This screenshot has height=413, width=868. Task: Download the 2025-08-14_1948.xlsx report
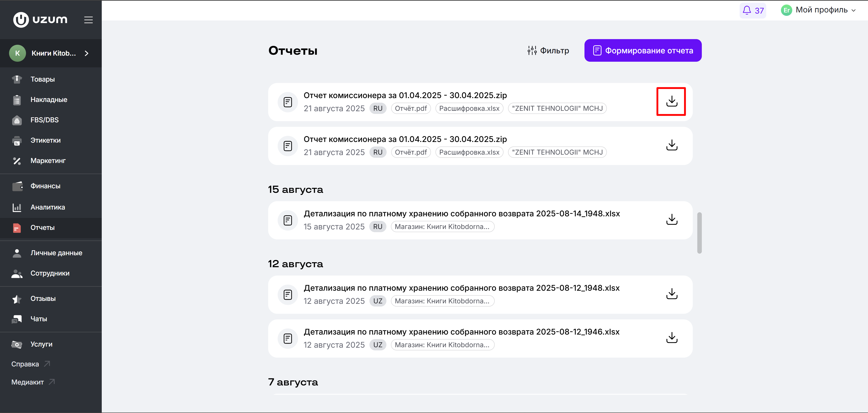(672, 220)
